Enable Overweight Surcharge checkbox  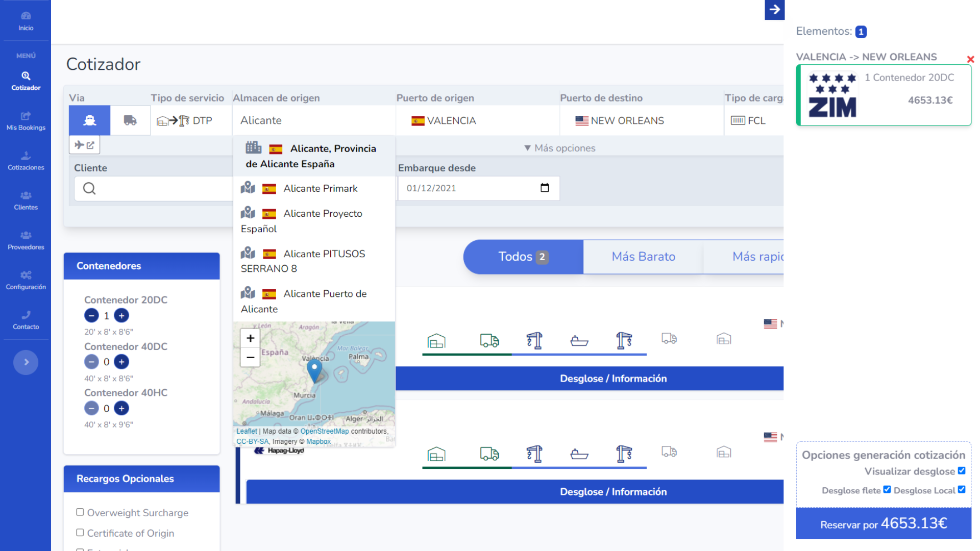pyautogui.click(x=80, y=512)
